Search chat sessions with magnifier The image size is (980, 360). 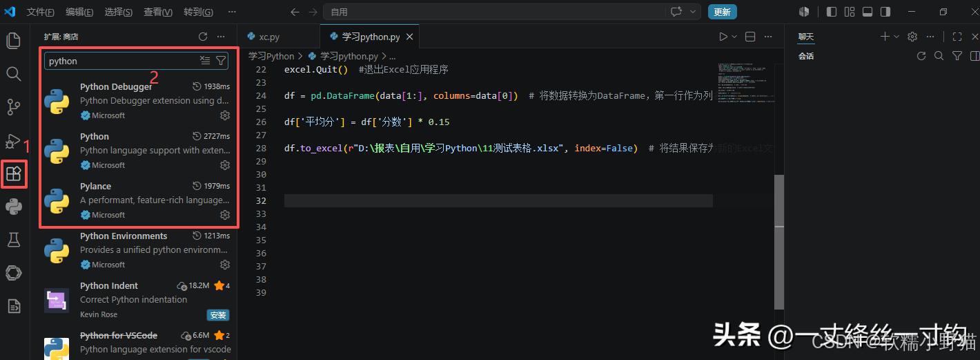coord(939,56)
